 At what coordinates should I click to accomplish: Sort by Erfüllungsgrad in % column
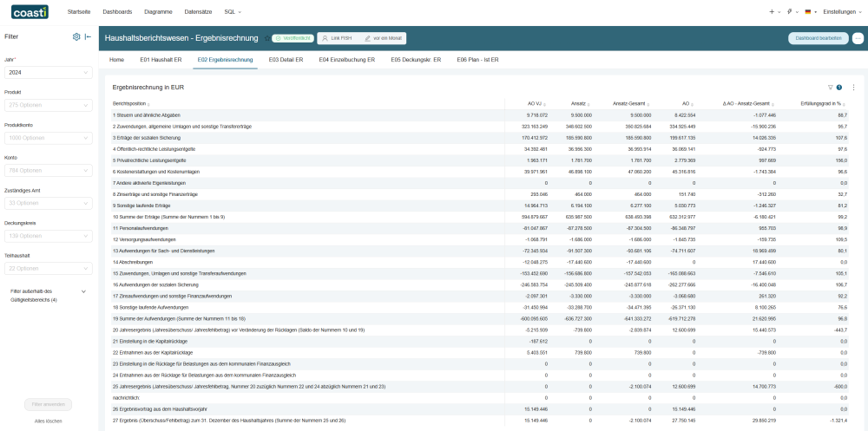824,103
